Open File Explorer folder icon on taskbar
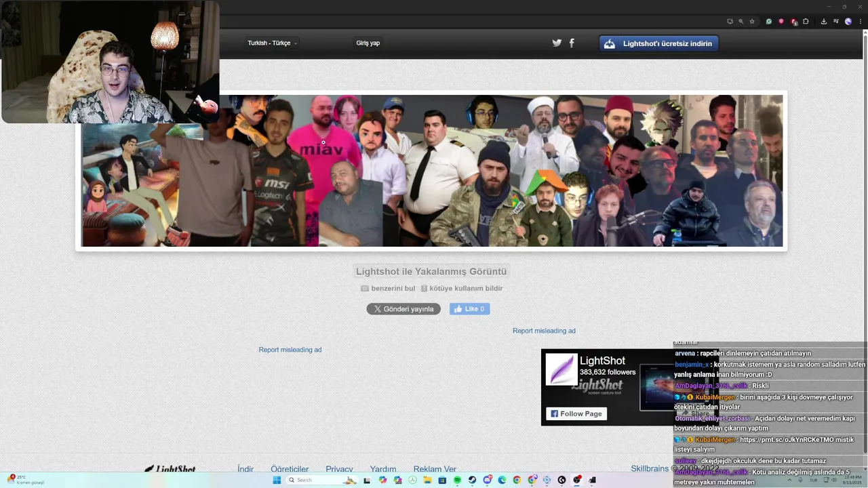 (x=427, y=480)
